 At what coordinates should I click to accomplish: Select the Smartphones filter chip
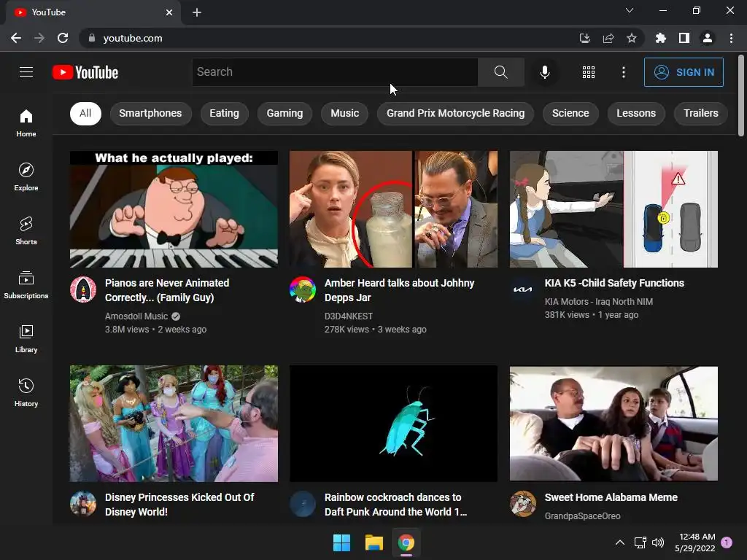[x=150, y=113]
